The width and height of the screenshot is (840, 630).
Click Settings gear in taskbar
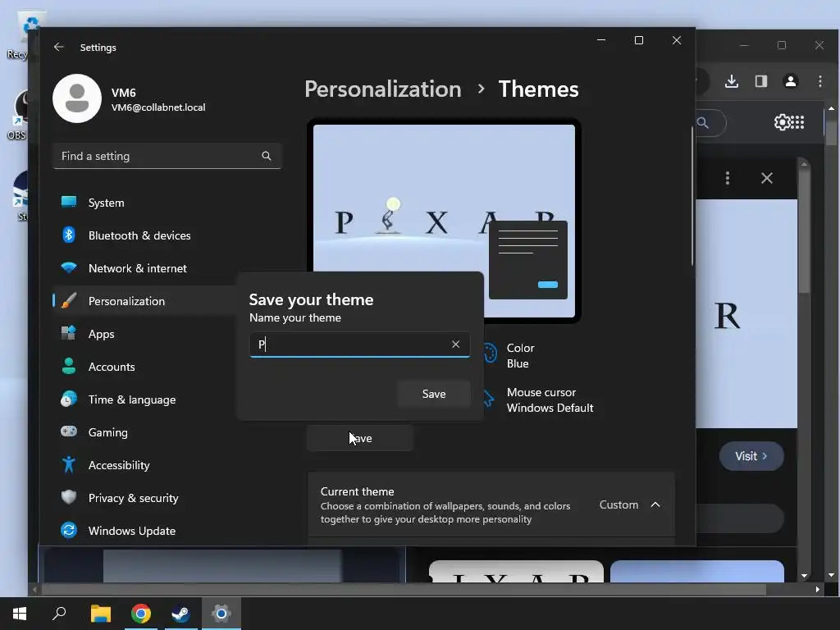[221, 614]
